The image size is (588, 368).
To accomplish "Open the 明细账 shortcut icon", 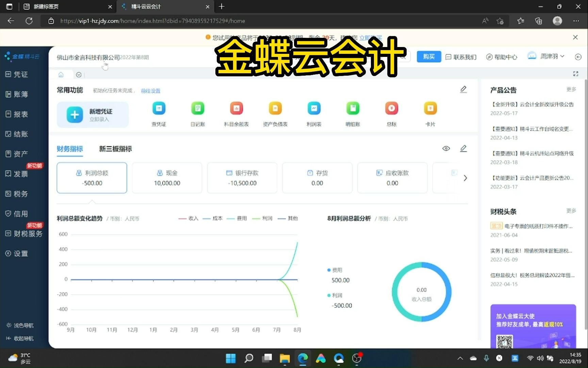I will 353,108.
